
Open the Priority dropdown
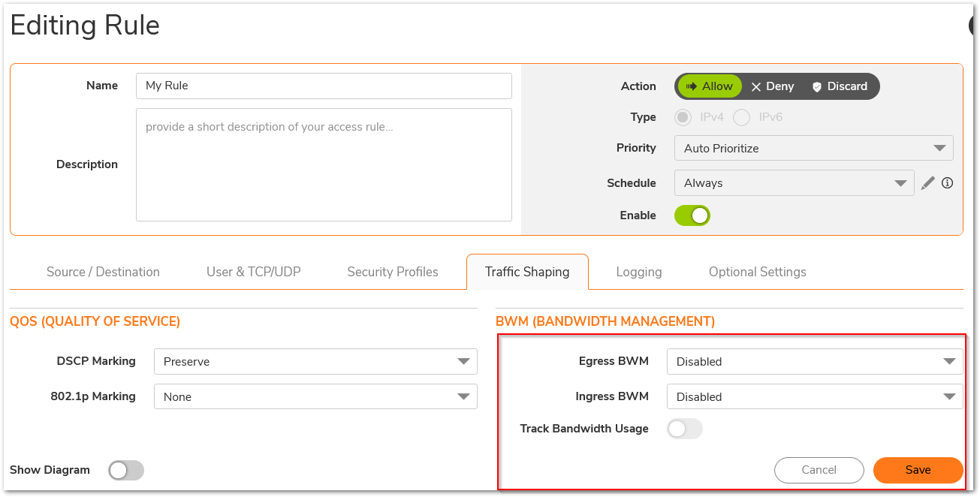coord(814,148)
